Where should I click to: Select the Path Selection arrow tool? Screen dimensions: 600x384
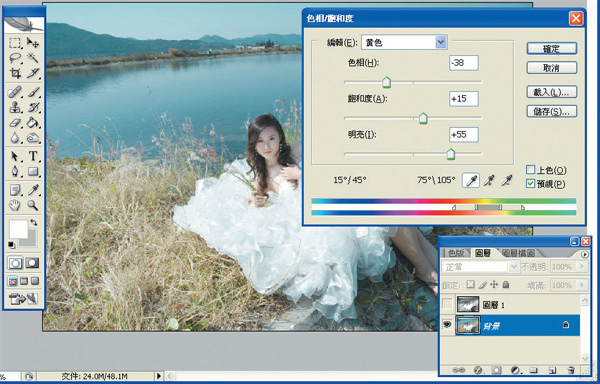[15, 156]
